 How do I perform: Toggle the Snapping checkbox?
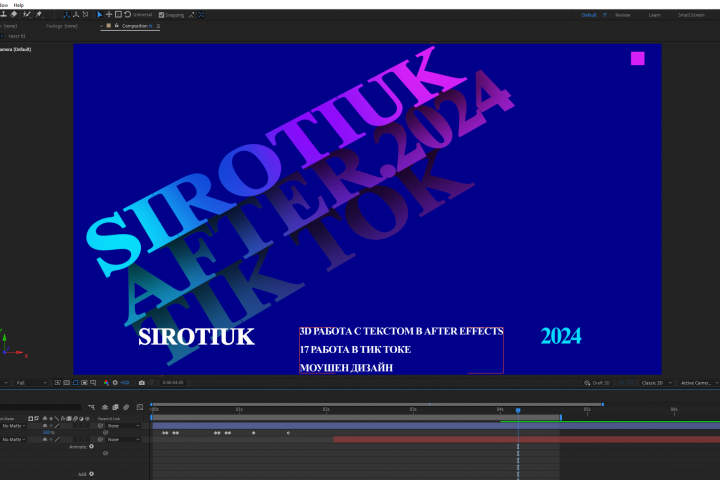pos(162,15)
